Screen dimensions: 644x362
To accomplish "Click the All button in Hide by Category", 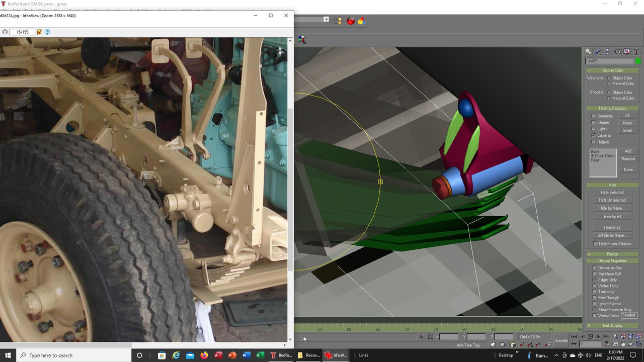I will [627, 116].
